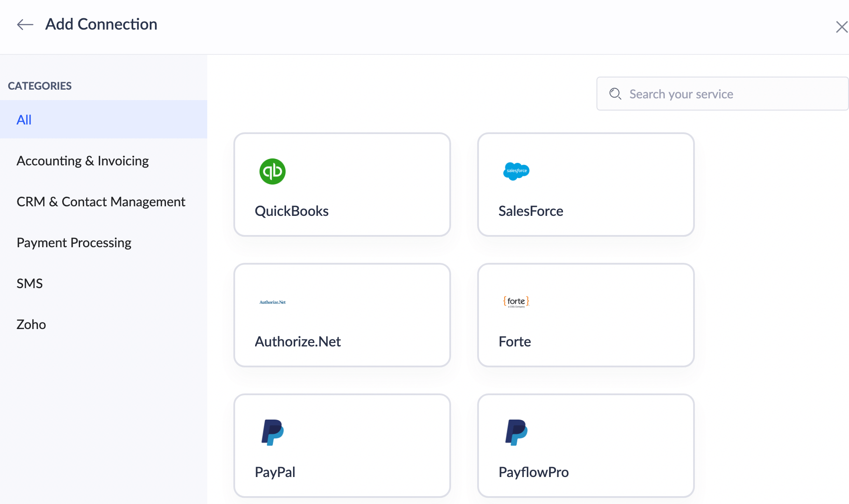This screenshot has height=504, width=849.
Task: Open the PayPal card label
Action: click(275, 472)
